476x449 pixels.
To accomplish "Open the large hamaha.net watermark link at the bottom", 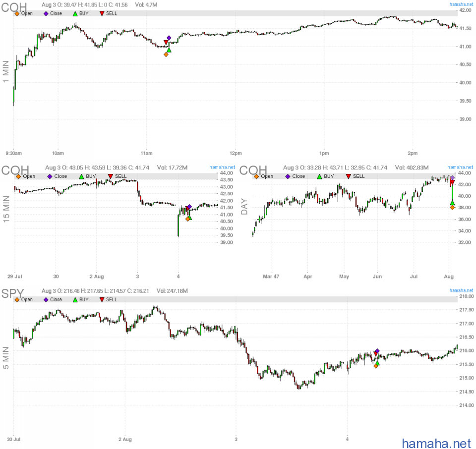I will point(436,443).
